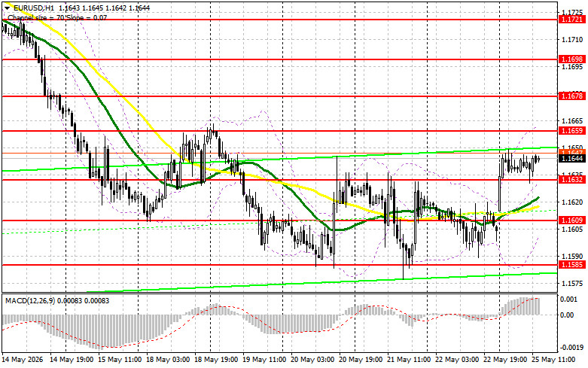The height and width of the screenshot is (368, 588).
Task: Select the 1.1678 red price level label
Action: coord(571,96)
